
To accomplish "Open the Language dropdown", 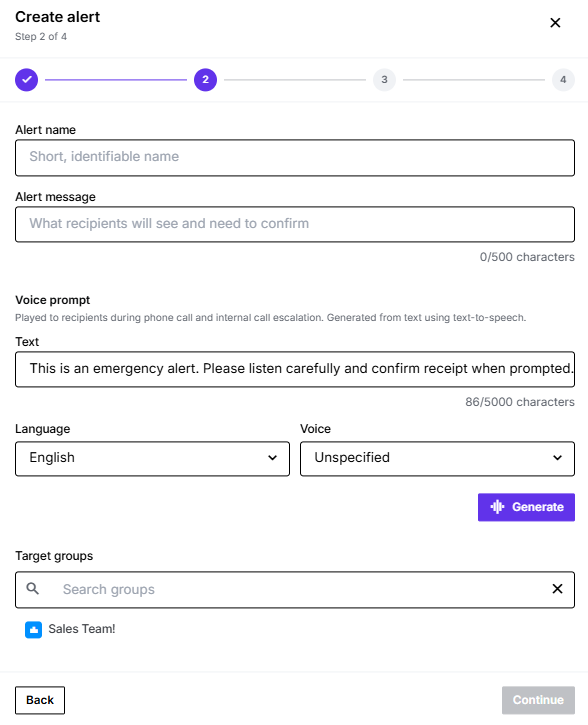I will [x=152, y=458].
